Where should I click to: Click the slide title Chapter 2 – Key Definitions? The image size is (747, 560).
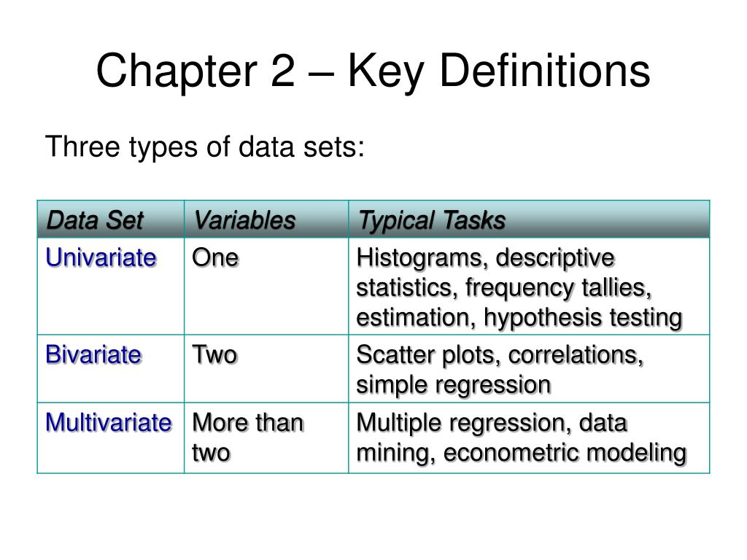point(373,70)
